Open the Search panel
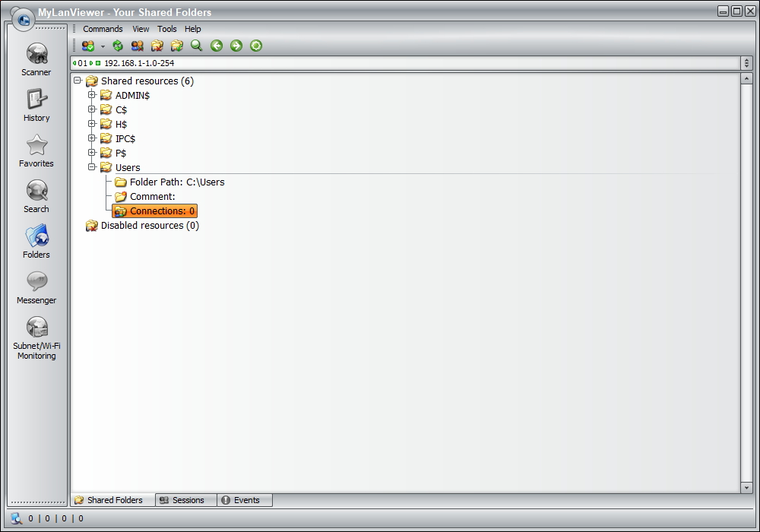The height and width of the screenshot is (532, 760). pos(36,196)
